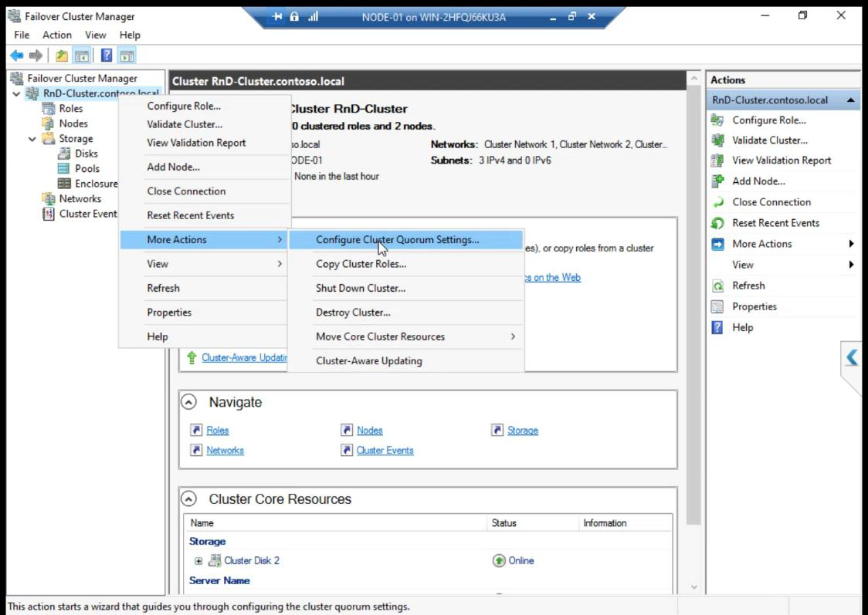The image size is (868, 615).
Task: Follow the Networks link under Navigate
Action: 225,450
